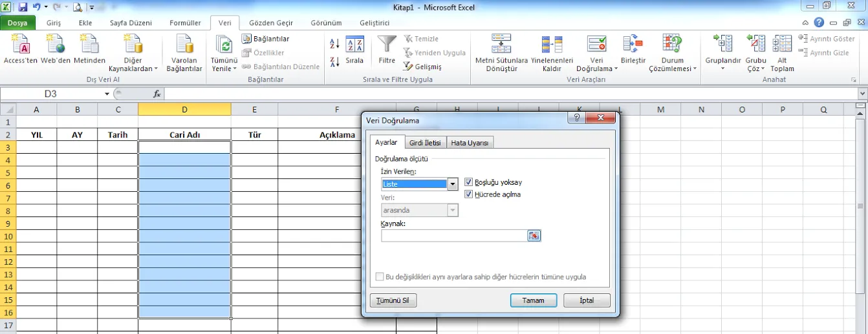Open the Formüller ribbon tab
Screen dimensions: 868x334
pos(185,23)
